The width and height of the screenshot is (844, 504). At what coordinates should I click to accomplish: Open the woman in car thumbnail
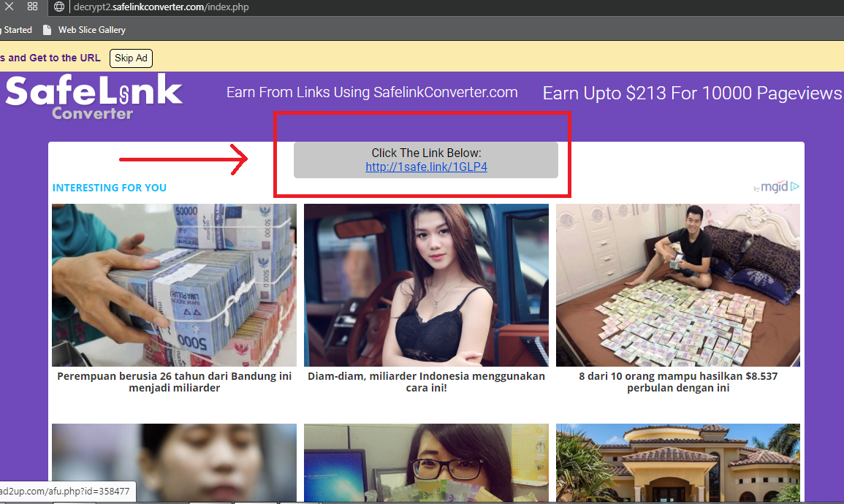pyautogui.click(x=426, y=285)
